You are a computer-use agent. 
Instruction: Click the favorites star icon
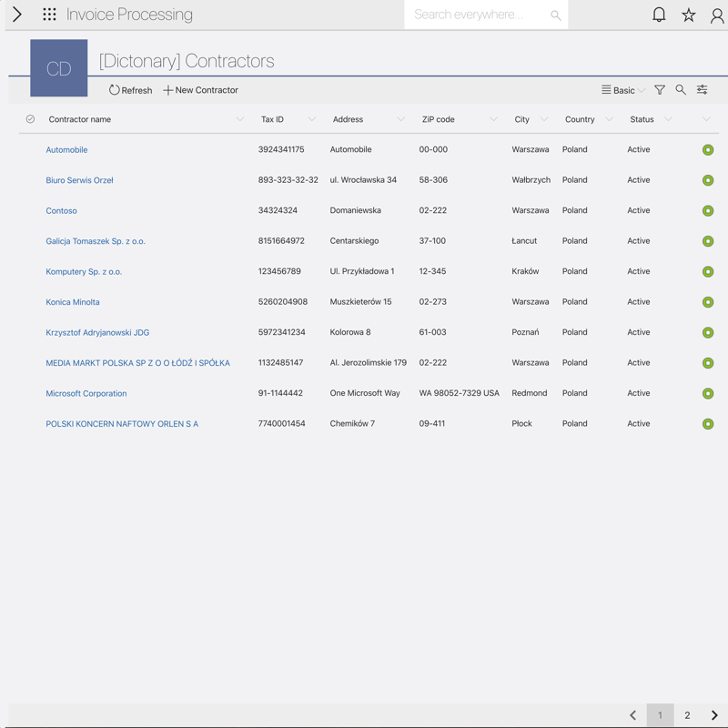pyautogui.click(x=689, y=15)
